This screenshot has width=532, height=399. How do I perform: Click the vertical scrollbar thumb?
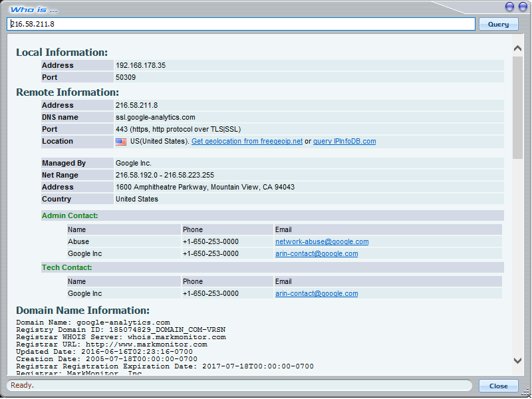point(518,106)
